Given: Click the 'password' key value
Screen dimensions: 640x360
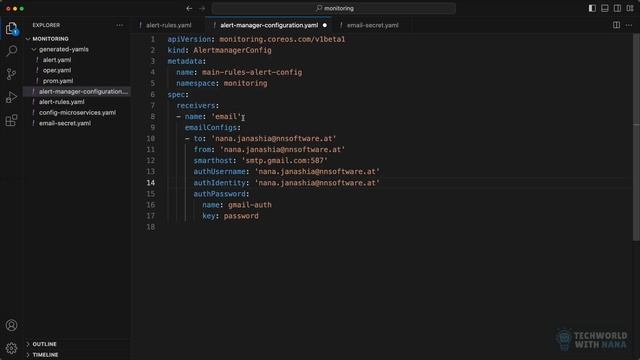Looking at the screenshot, I should 241,216.
